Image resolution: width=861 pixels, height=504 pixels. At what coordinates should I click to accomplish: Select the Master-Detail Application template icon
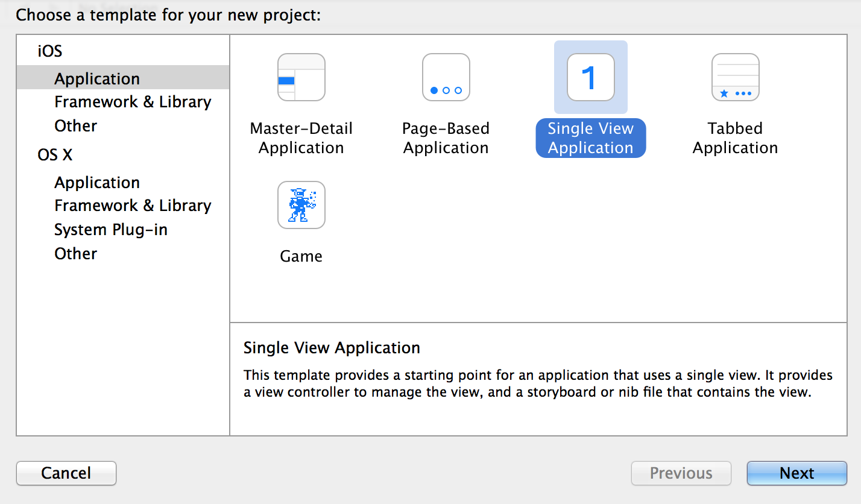[x=301, y=77]
